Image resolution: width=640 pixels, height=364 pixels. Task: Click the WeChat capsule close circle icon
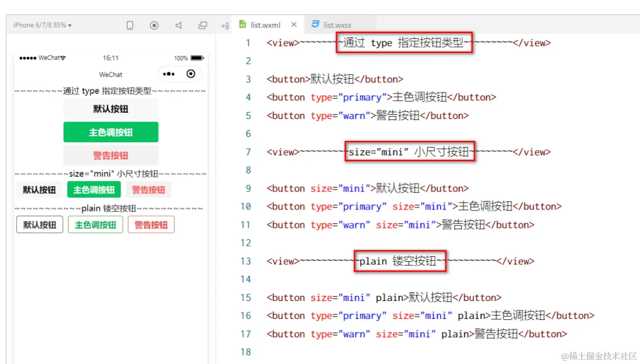(x=191, y=74)
